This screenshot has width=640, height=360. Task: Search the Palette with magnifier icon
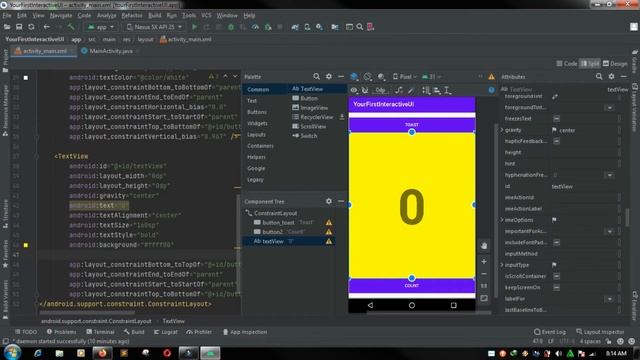tap(316, 76)
